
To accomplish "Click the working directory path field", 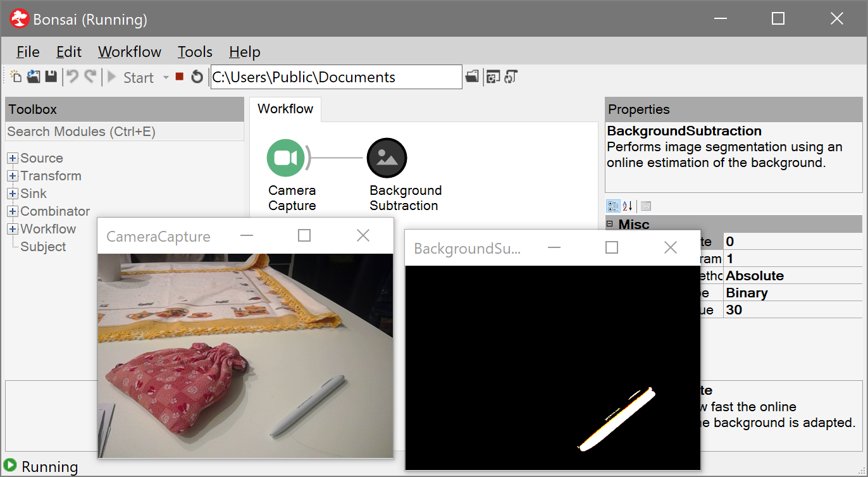I will (x=336, y=77).
